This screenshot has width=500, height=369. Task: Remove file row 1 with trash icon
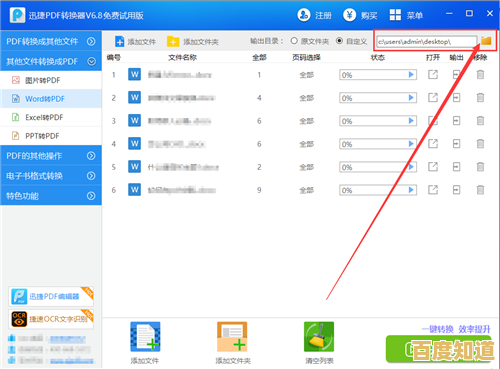pyautogui.click(x=480, y=74)
